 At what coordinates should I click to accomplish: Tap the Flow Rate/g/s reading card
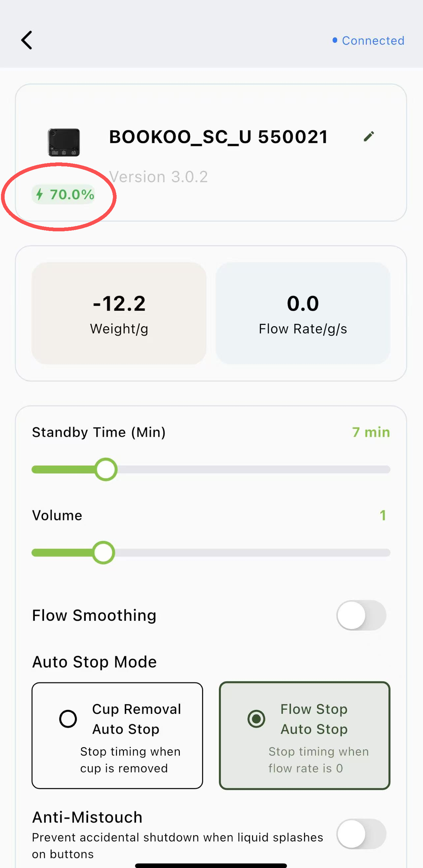303,314
